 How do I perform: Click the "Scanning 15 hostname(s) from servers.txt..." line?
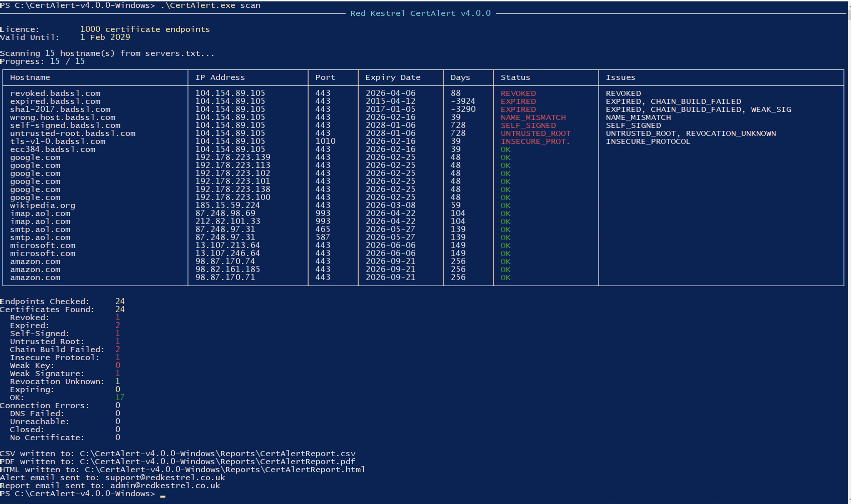pyautogui.click(x=107, y=53)
